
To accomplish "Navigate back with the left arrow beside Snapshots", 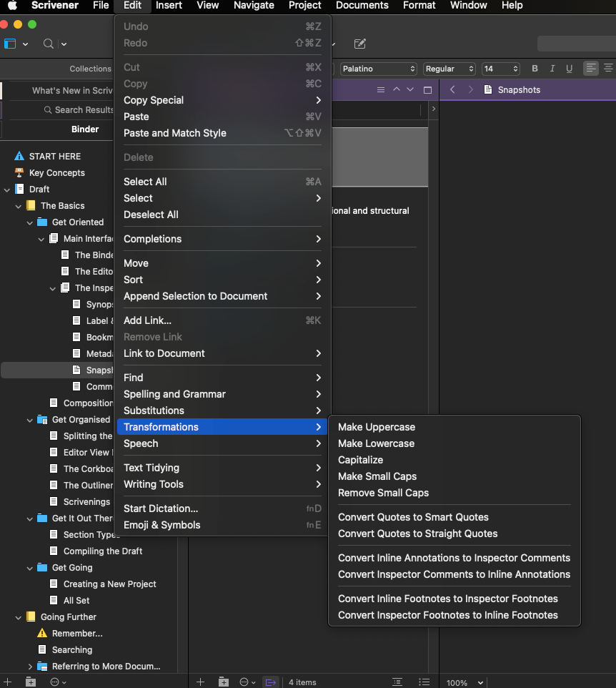I will pyautogui.click(x=452, y=89).
